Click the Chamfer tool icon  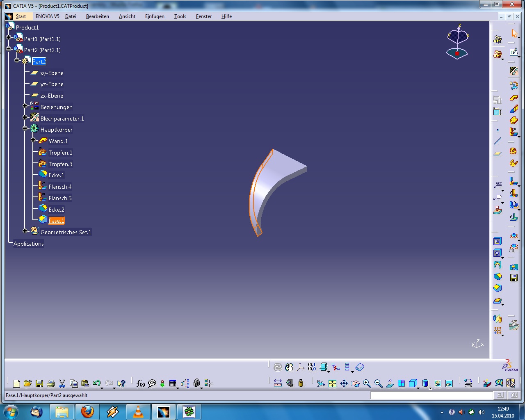point(498,288)
